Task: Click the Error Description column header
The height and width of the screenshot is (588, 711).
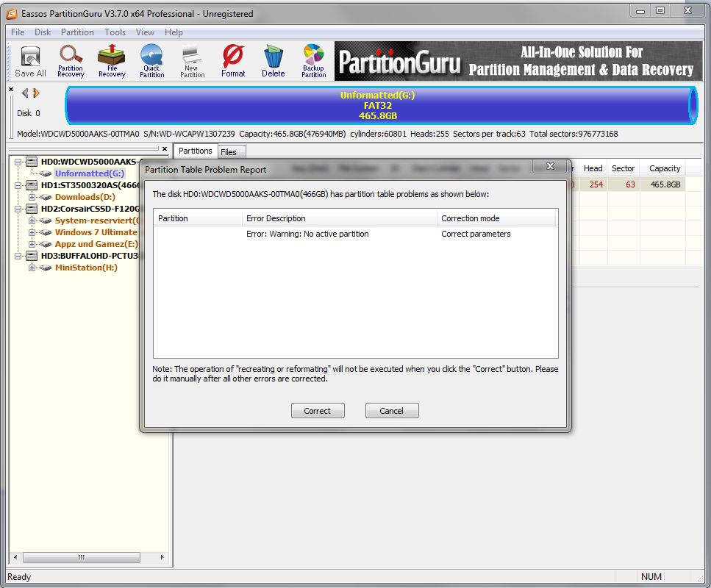Action: point(340,218)
